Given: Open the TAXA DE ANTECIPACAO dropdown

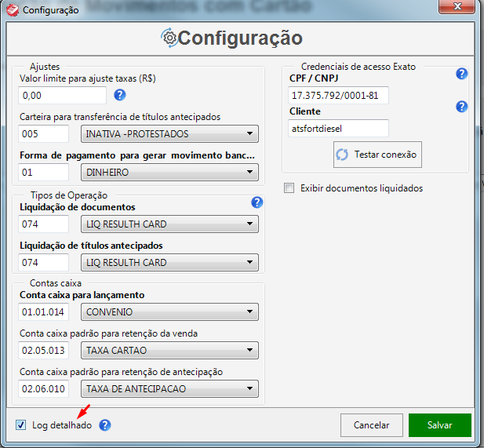Looking at the screenshot, I should click(x=169, y=388).
